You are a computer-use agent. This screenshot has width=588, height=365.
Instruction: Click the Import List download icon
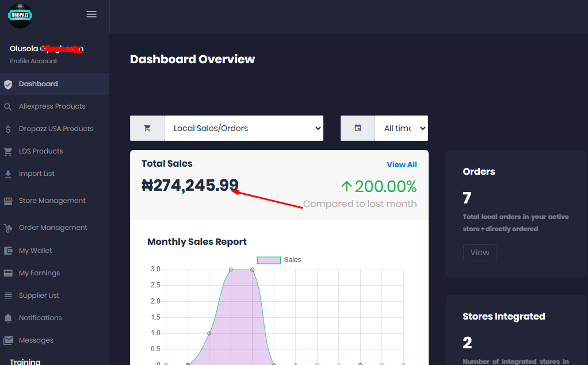coord(8,174)
